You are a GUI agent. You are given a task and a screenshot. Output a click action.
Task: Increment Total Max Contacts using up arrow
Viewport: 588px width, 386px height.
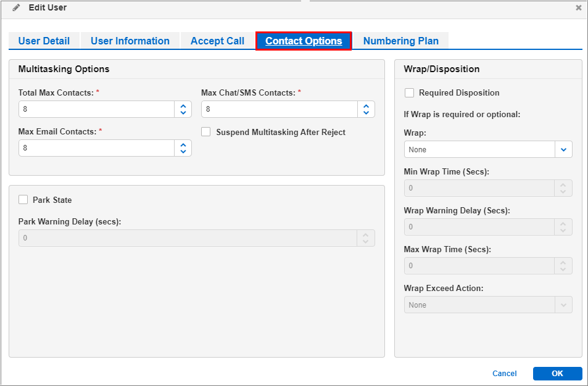(x=183, y=105)
